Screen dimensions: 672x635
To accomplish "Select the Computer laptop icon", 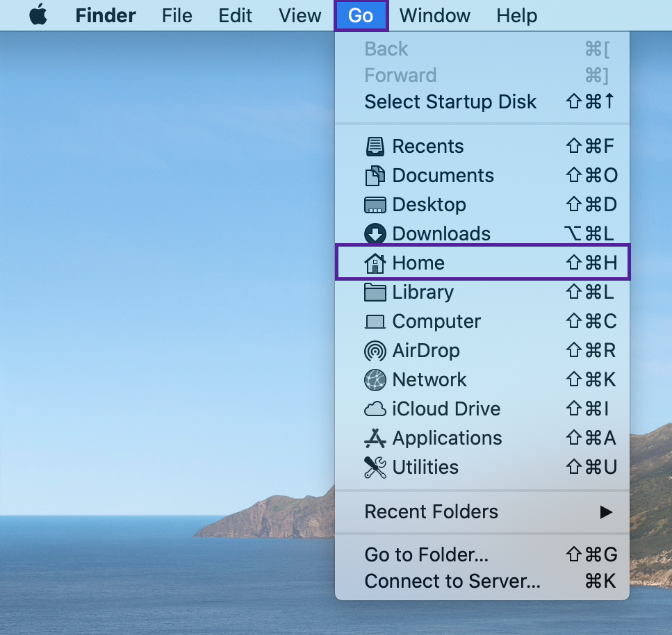I will tap(375, 322).
